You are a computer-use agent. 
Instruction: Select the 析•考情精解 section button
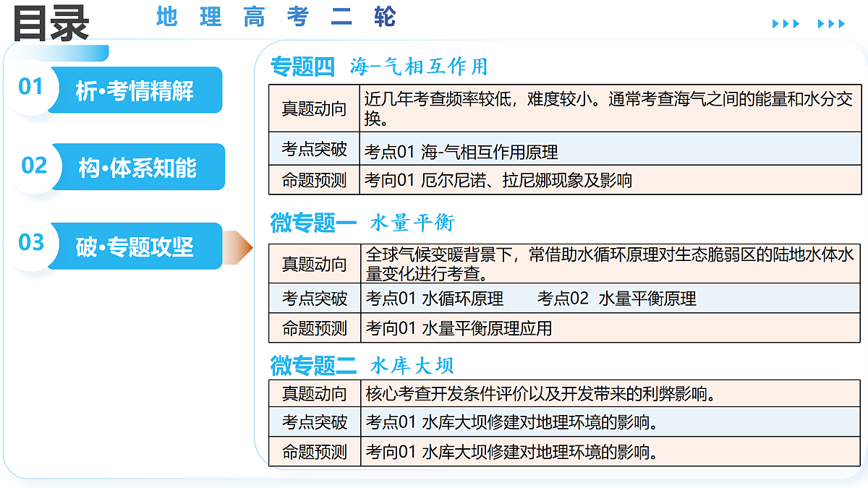[x=135, y=90]
